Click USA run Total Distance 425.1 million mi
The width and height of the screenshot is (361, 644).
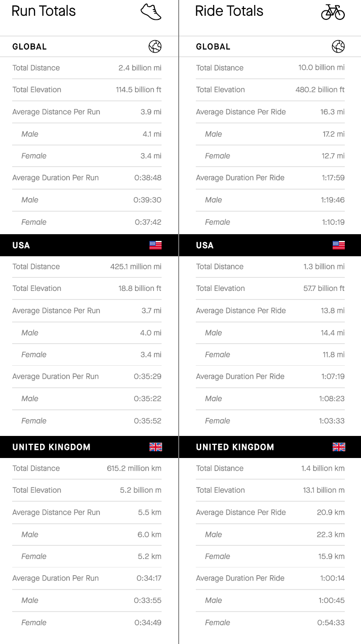pos(136,267)
